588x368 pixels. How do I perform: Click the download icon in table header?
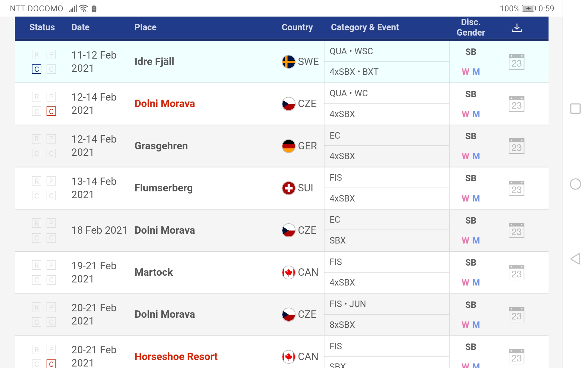click(x=517, y=28)
